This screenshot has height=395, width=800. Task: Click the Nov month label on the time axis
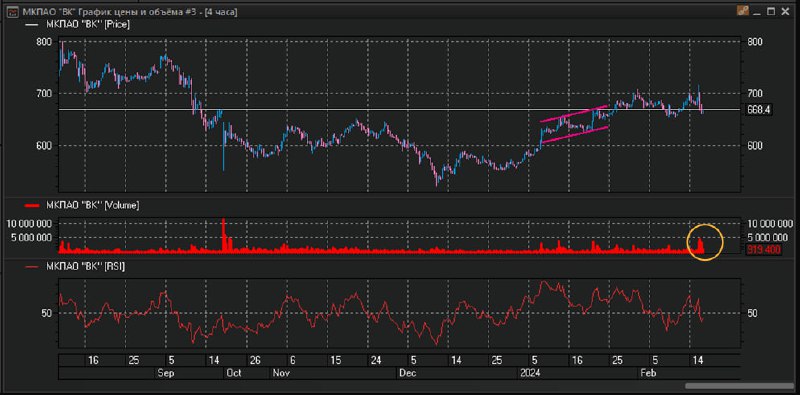(281, 373)
